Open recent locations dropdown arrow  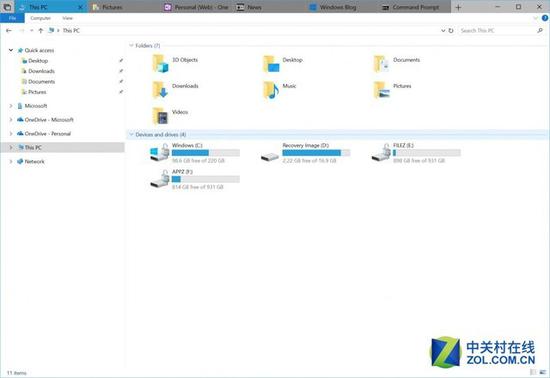[32, 31]
